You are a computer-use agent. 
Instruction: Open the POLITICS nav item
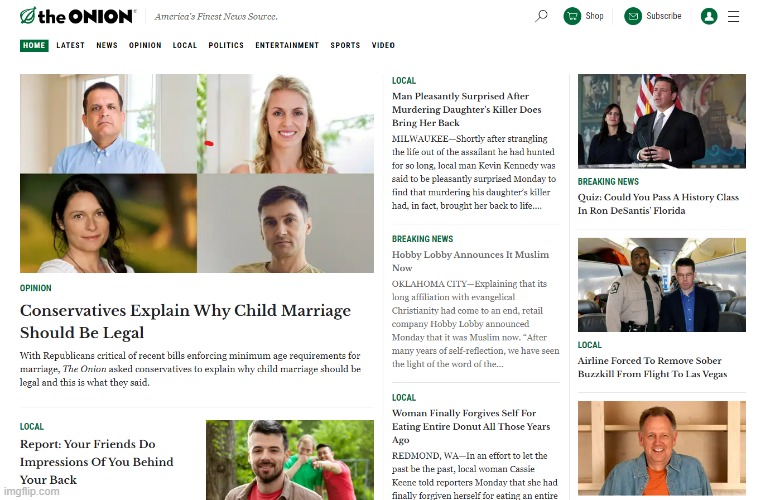226,45
